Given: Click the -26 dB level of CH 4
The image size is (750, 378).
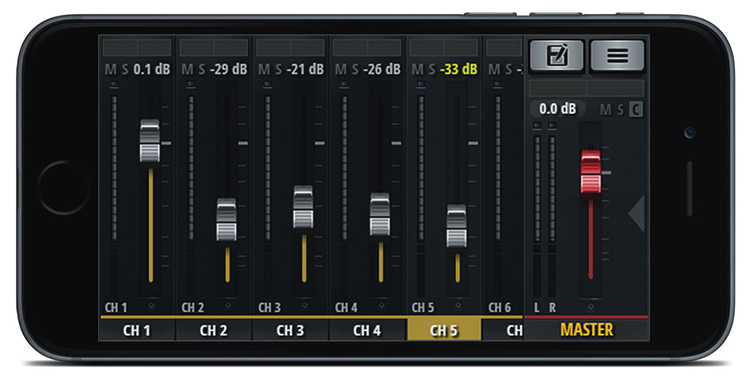Looking at the screenshot, I should point(382,69).
